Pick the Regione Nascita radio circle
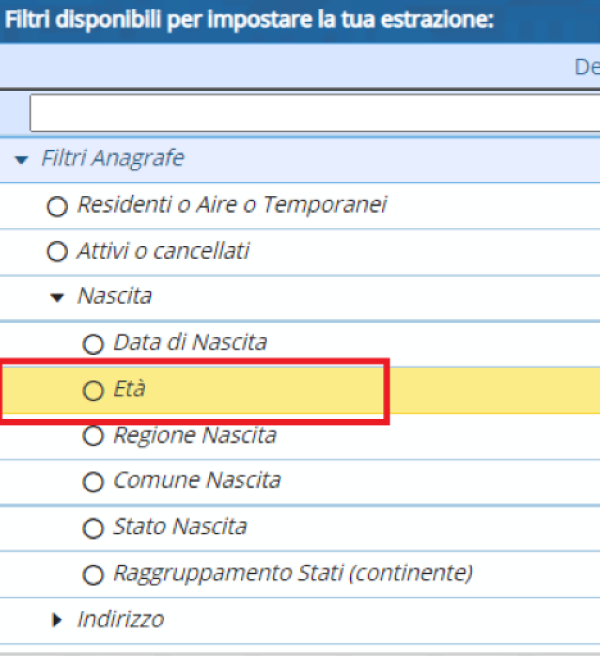Viewport: 600px width, 656px height. (x=93, y=436)
